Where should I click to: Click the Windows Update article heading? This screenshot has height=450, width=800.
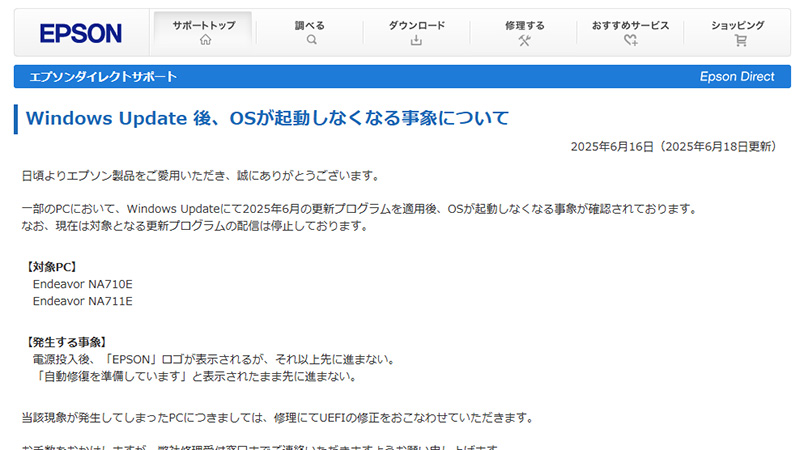coord(267,118)
